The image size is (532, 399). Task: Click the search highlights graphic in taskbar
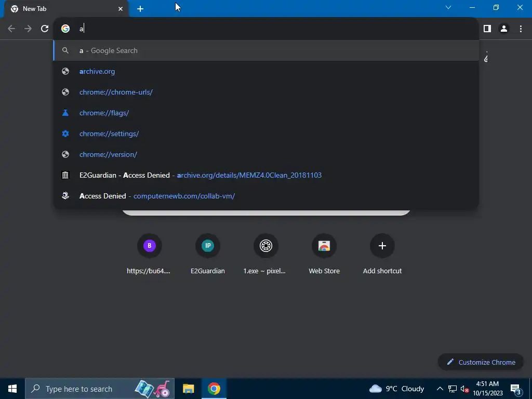(153, 389)
